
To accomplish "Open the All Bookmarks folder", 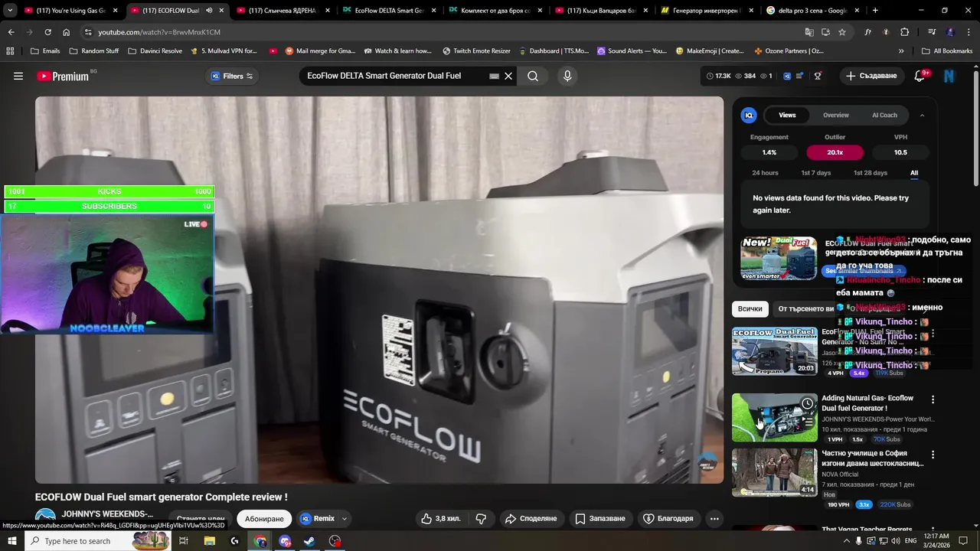I will [947, 51].
